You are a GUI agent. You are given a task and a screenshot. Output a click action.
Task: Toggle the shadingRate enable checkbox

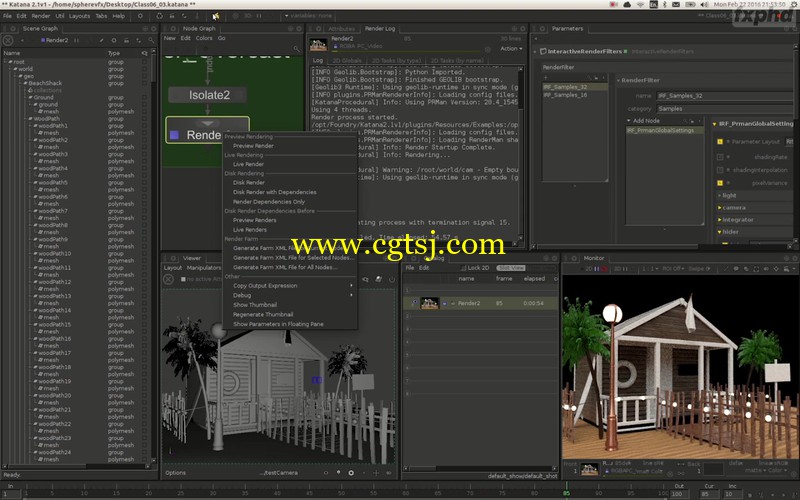[x=720, y=157]
